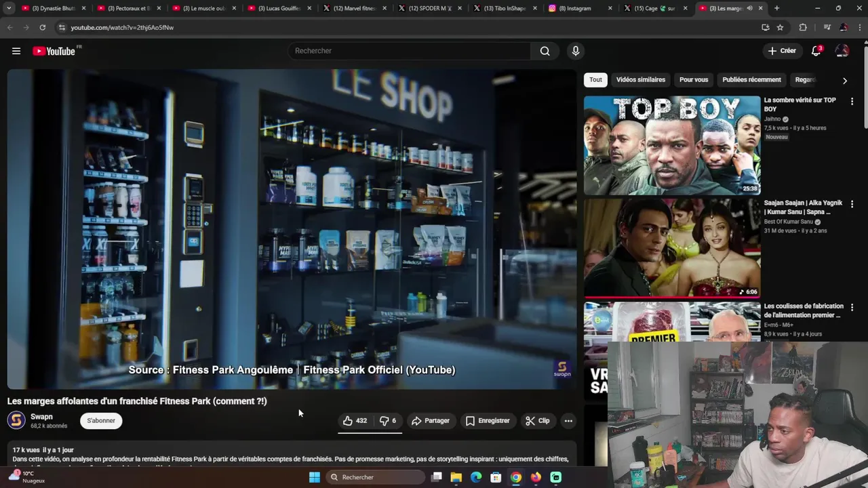868x488 pixels.
Task: Switch to the Pectoraux tab
Action: click(x=127, y=8)
